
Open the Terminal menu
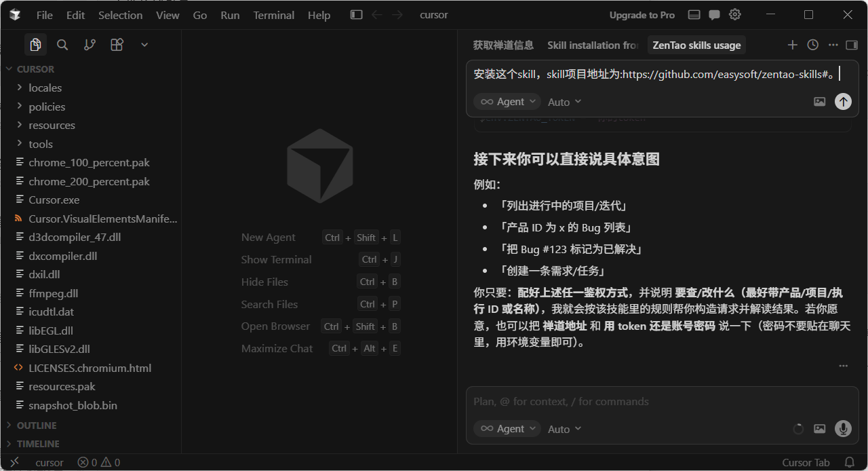click(274, 15)
